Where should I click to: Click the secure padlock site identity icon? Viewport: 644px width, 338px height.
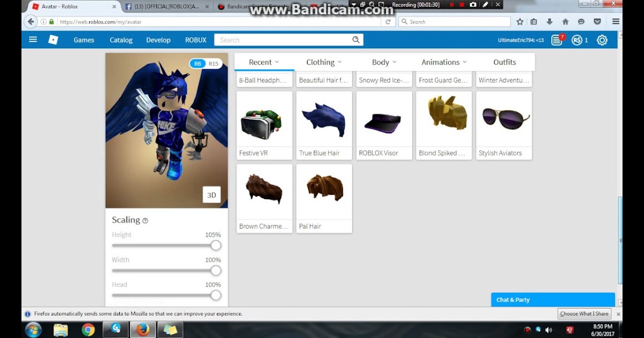(x=52, y=22)
